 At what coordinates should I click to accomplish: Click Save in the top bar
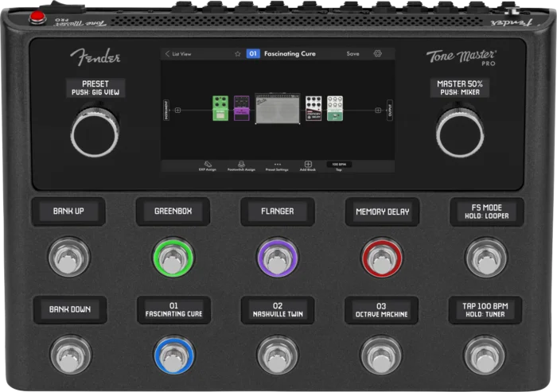pyautogui.click(x=353, y=54)
